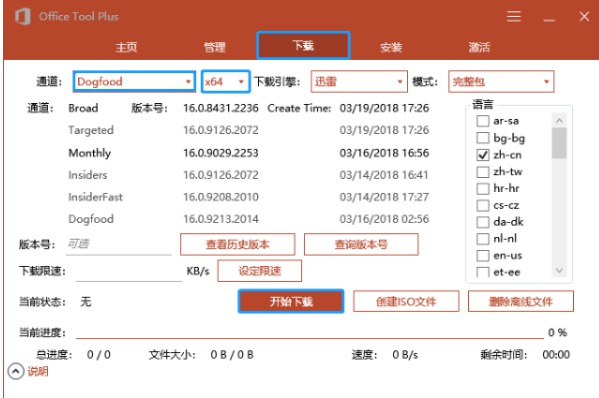Image resolution: width=599 pixels, height=398 pixels.
Task: Click the language list scroll down arrow
Action: [x=559, y=271]
